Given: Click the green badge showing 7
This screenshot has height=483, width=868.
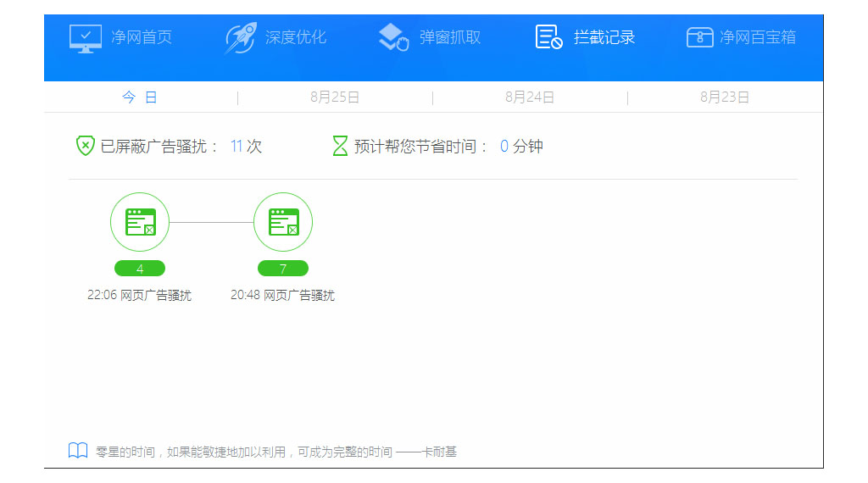Looking at the screenshot, I should pos(283,269).
